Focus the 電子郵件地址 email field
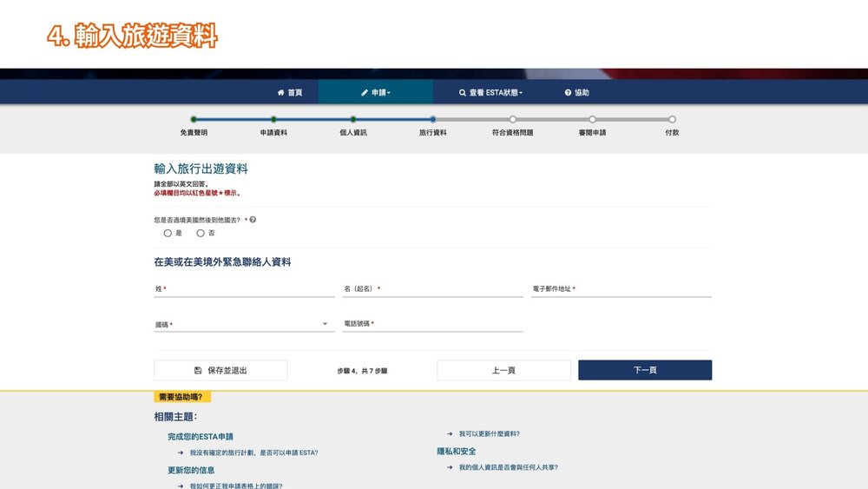 coord(621,288)
